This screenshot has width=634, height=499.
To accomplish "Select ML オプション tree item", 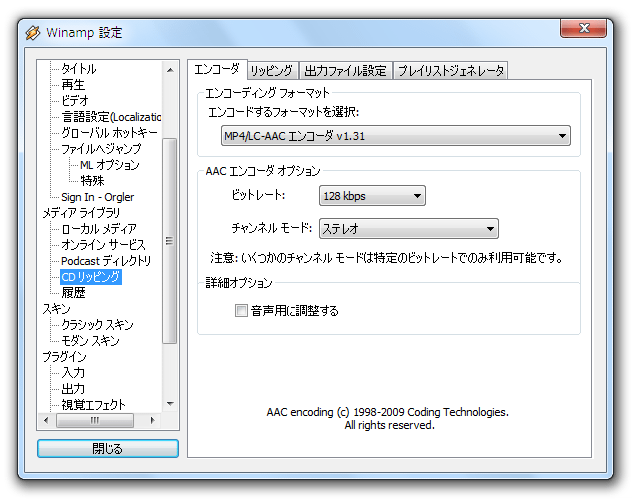I will pos(110,165).
